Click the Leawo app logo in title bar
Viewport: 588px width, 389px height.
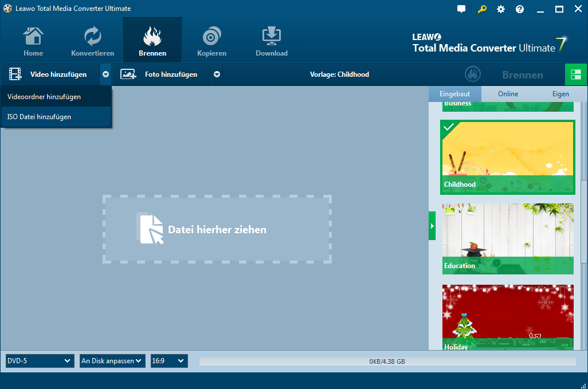pyautogui.click(x=7, y=8)
